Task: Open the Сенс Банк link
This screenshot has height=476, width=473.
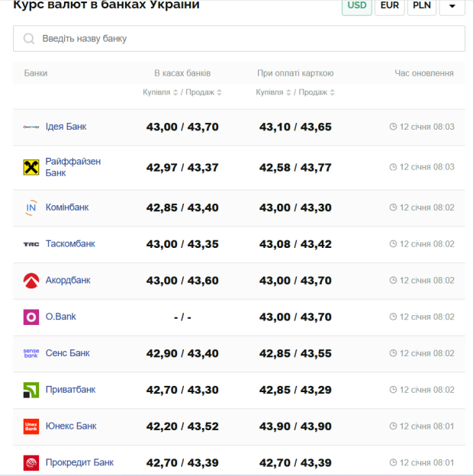Action: tap(68, 353)
